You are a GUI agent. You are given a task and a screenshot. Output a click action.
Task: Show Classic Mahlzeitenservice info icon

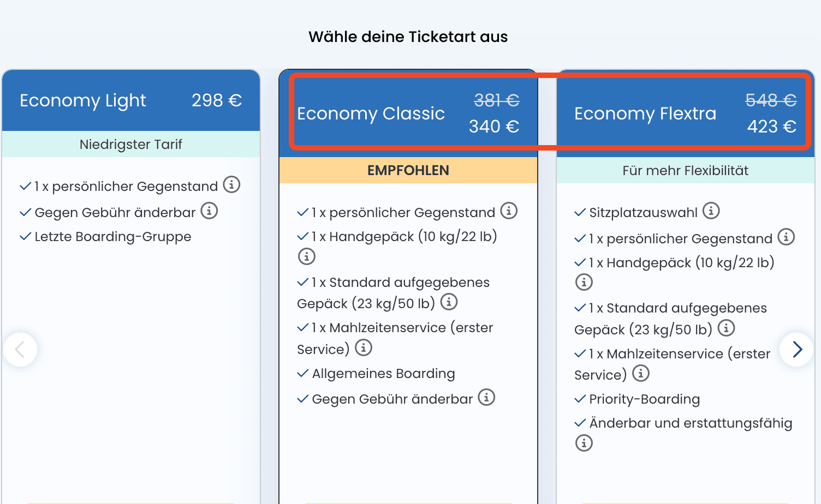tap(364, 347)
